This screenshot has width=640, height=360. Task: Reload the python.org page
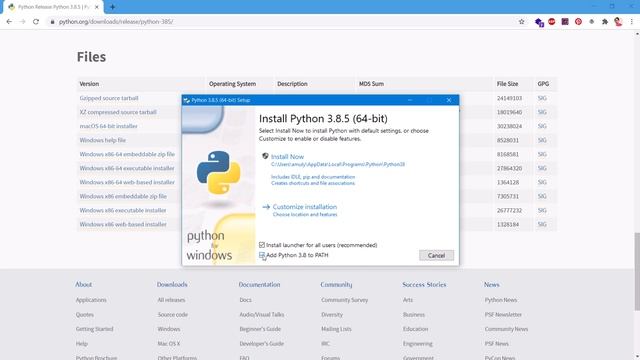point(36,22)
